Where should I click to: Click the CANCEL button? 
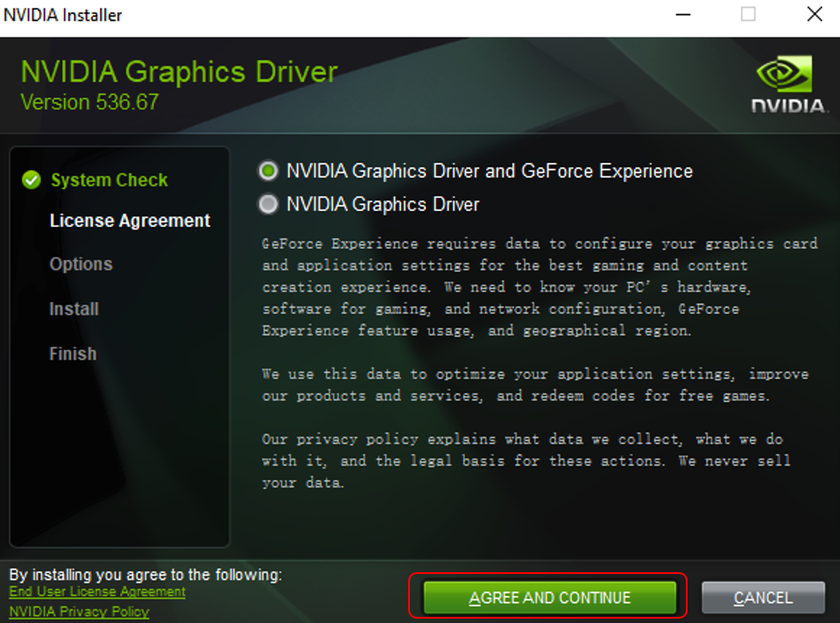point(763,598)
